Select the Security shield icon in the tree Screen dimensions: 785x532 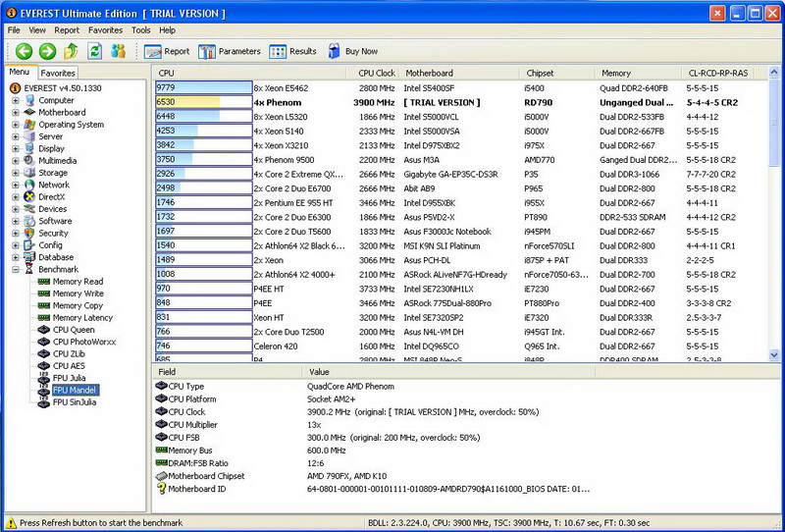(29, 233)
